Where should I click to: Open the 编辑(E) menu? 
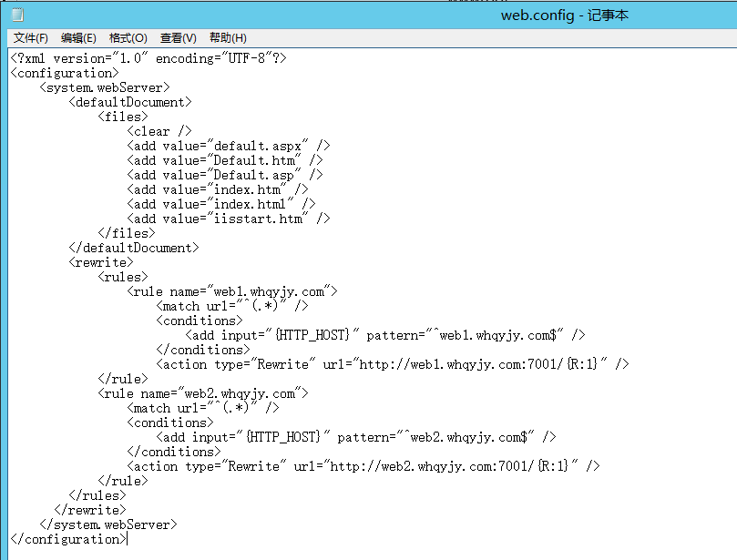78,38
